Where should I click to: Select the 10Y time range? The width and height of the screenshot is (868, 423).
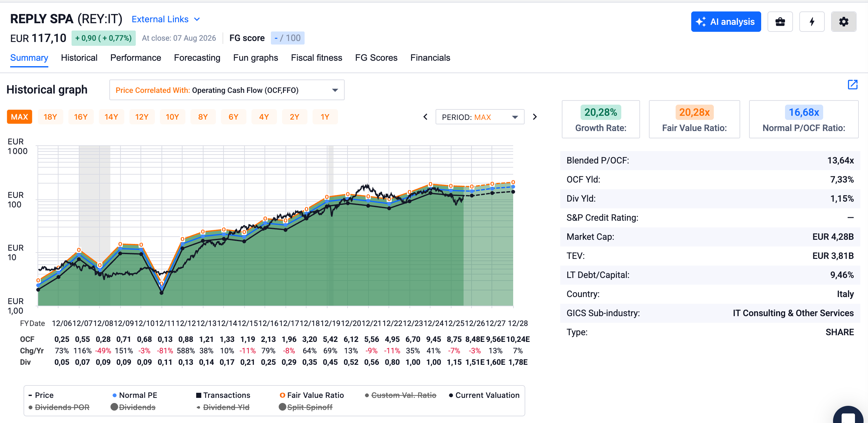point(172,117)
